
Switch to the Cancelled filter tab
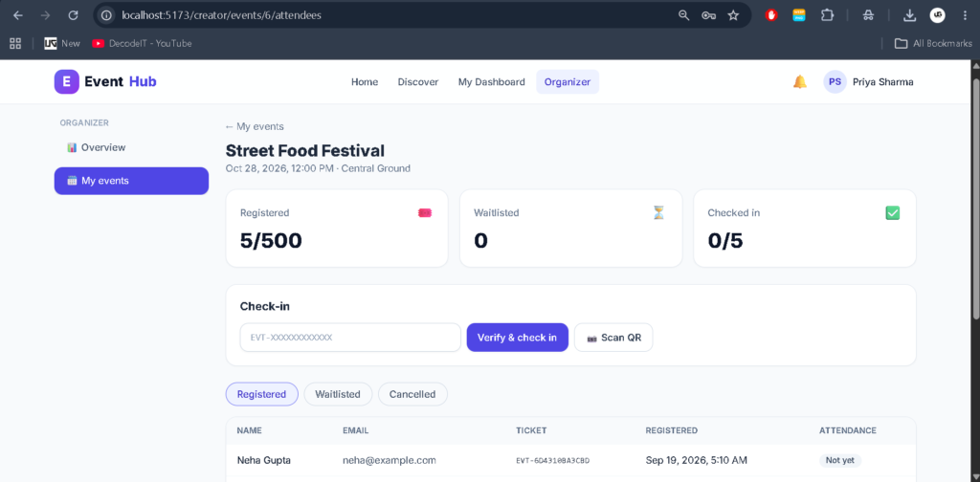pos(412,394)
